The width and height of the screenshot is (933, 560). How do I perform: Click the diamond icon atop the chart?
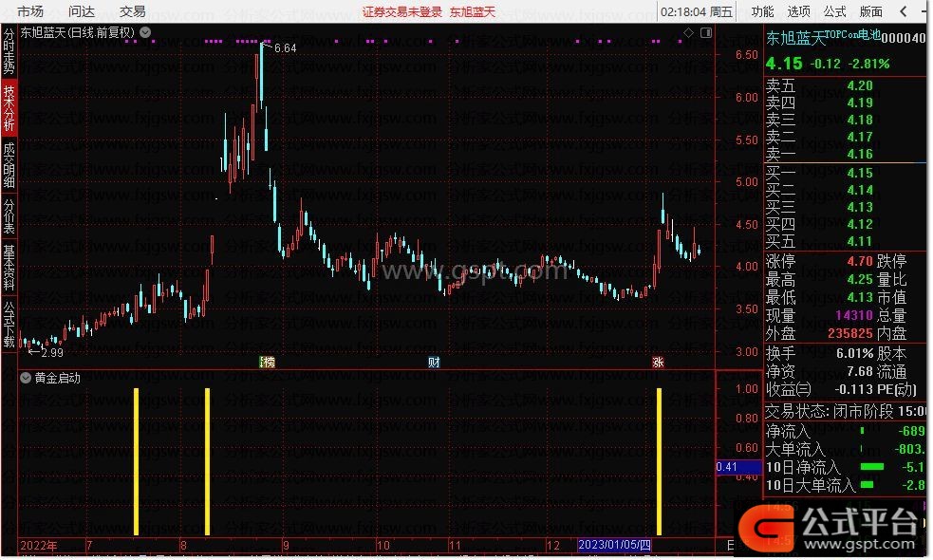point(688,32)
